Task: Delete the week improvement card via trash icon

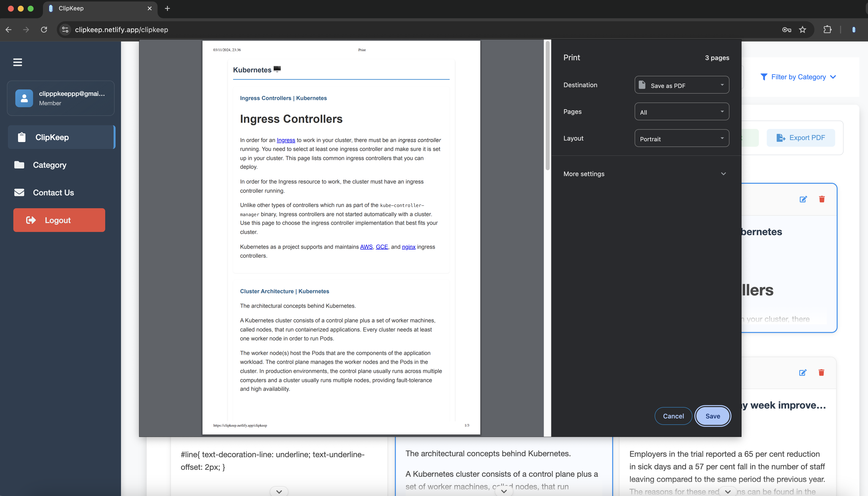Action: point(821,373)
